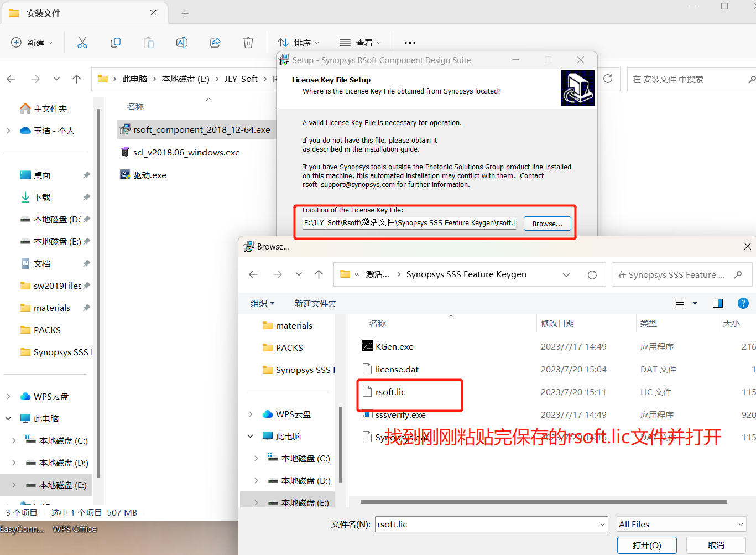Select 驱动.exe in the Explorer file list
756x555 pixels.
[149, 175]
